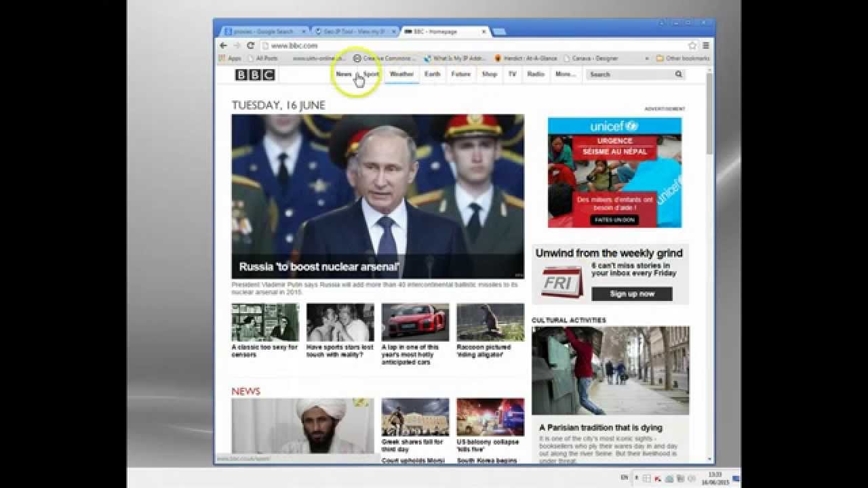Bookmark this page with the star icon
The width and height of the screenshot is (868, 488).
point(692,45)
